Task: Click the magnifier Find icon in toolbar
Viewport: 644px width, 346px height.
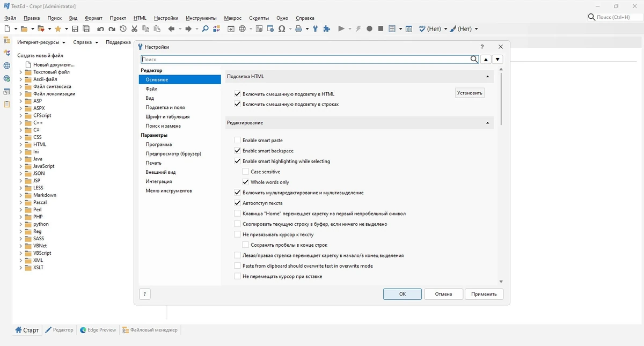Action: tap(205, 29)
